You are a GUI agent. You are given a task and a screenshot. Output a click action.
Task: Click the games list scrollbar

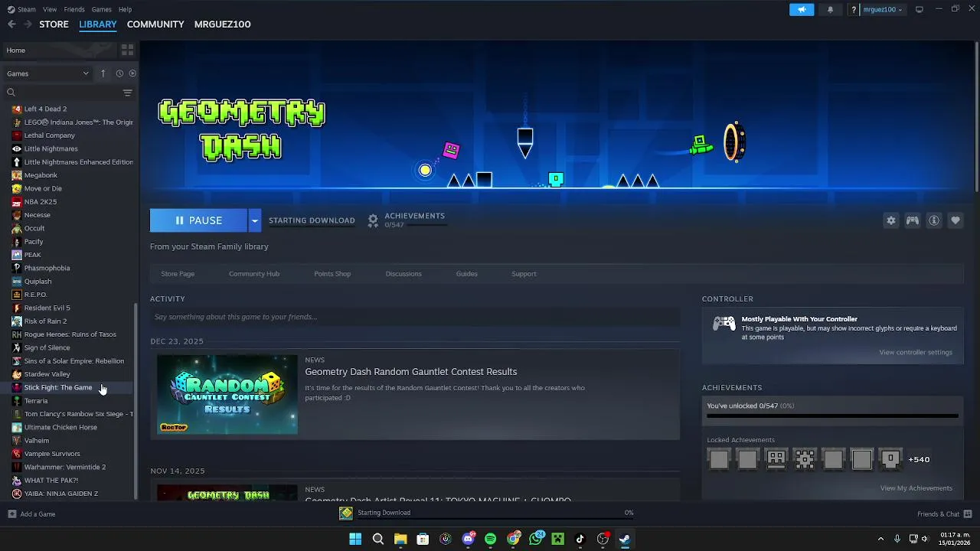click(x=136, y=399)
